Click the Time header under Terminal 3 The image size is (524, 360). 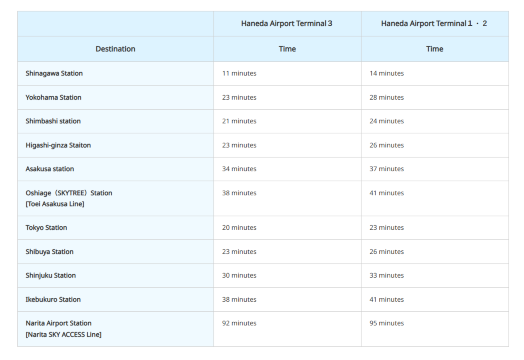(287, 49)
